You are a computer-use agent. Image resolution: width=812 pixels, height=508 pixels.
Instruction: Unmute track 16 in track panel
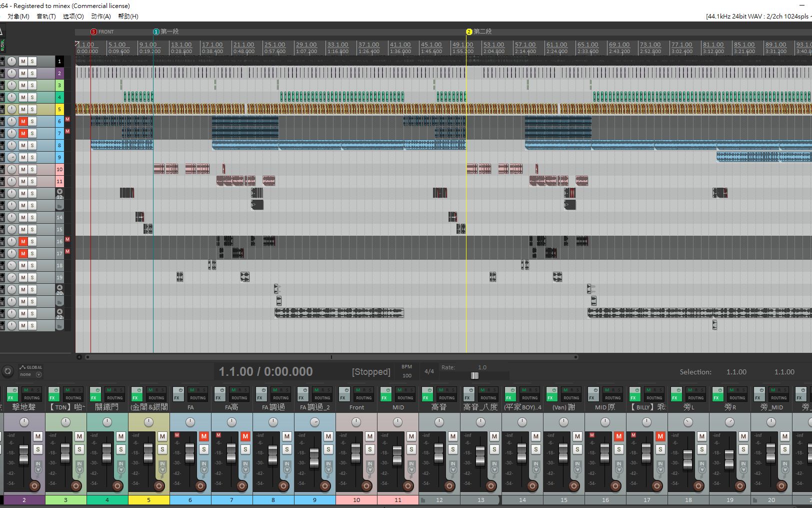tap(23, 241)
